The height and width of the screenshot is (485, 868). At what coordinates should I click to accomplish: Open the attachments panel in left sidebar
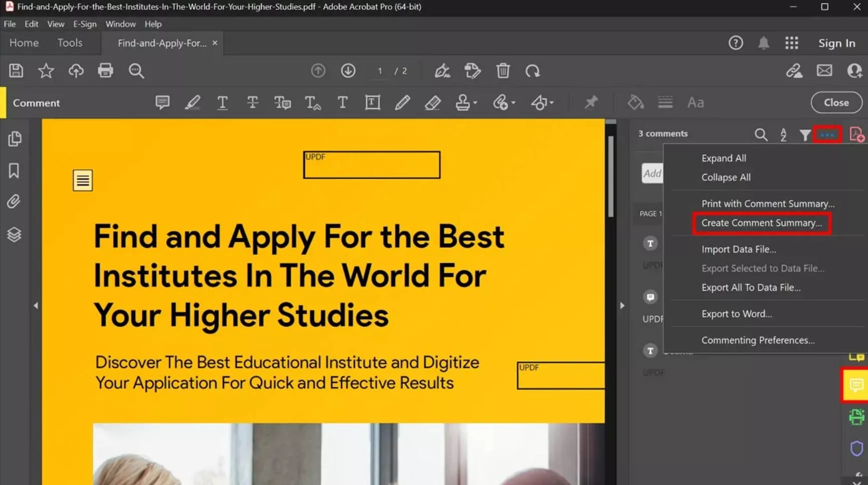[x=14, y=201]
